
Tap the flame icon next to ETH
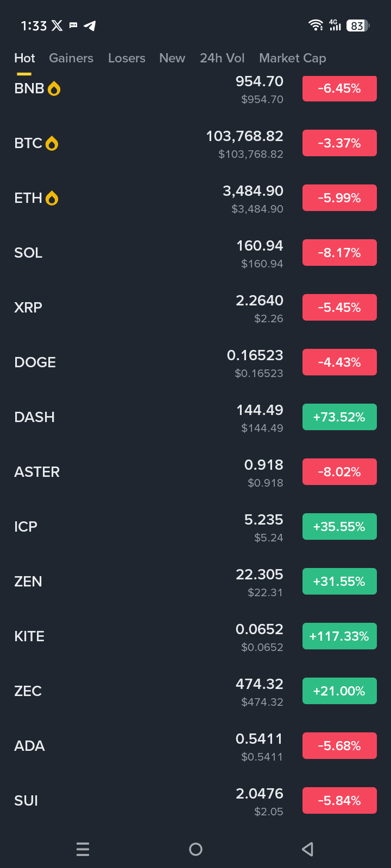point(52,198)
